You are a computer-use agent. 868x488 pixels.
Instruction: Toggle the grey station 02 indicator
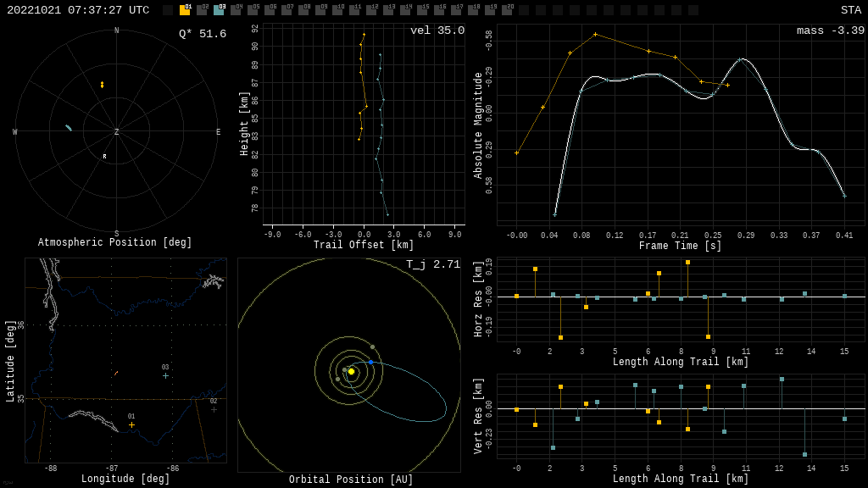[202, 10]
